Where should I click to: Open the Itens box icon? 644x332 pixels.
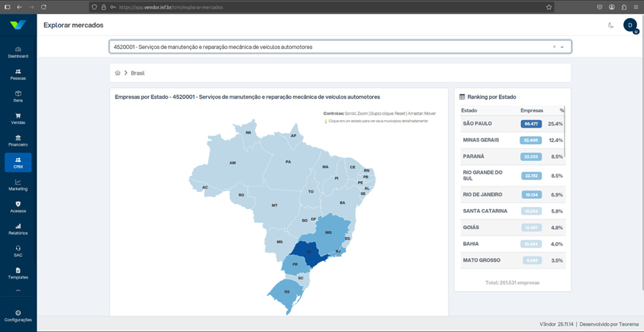[x=18, y=94]
